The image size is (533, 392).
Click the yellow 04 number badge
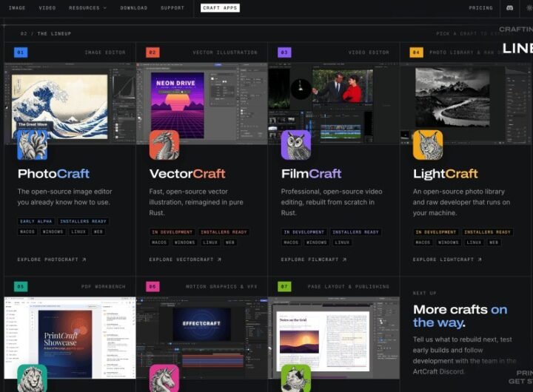click(416, 53)
